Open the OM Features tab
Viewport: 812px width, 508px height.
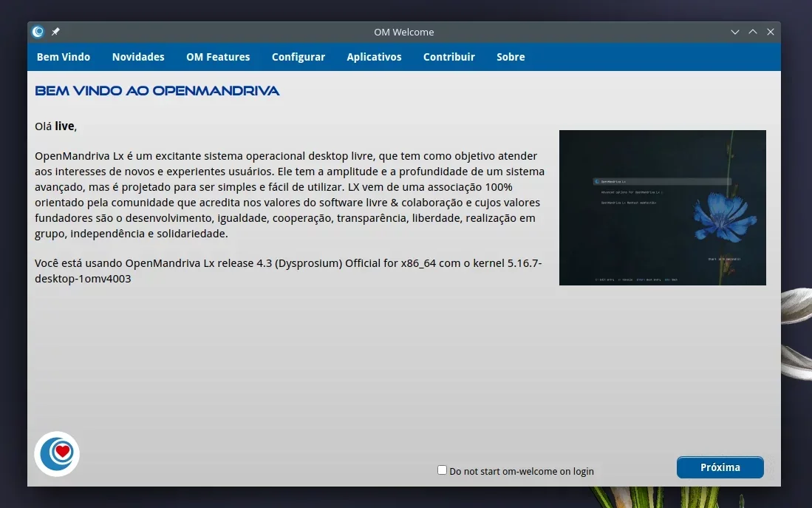click(218, 57)
